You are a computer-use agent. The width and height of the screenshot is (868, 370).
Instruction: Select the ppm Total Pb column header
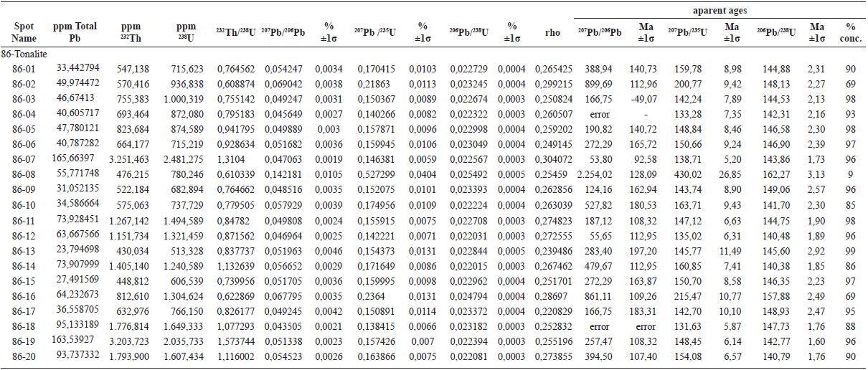pos(75,32)
